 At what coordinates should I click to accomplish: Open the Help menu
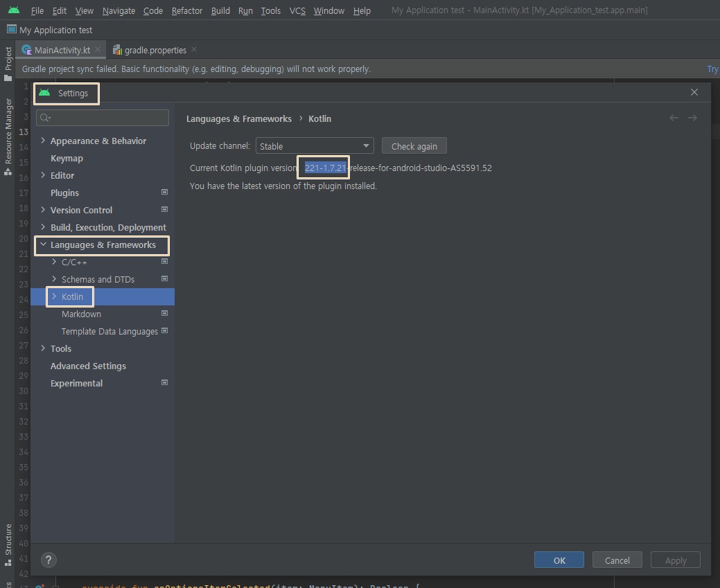coord(362,10)
